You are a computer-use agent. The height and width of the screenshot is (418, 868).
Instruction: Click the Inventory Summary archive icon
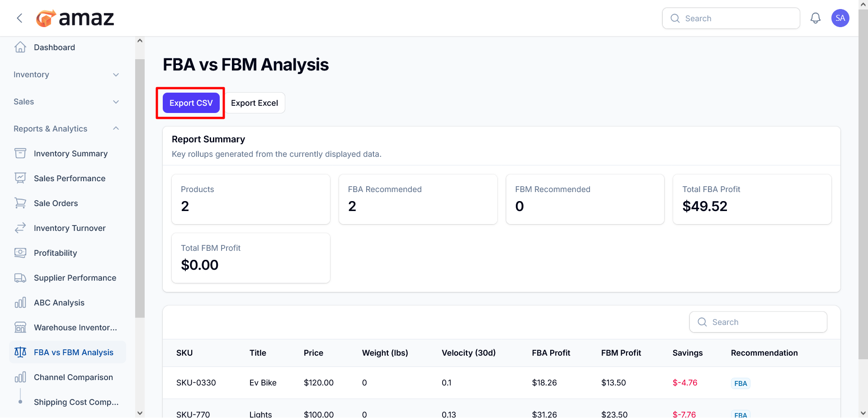(x=20, y=153)
